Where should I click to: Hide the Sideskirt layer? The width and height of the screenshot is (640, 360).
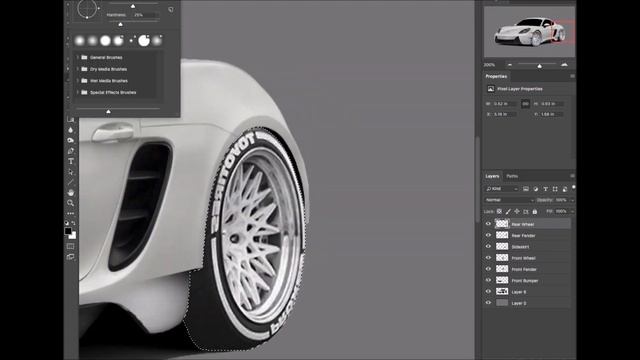[488, 246]
